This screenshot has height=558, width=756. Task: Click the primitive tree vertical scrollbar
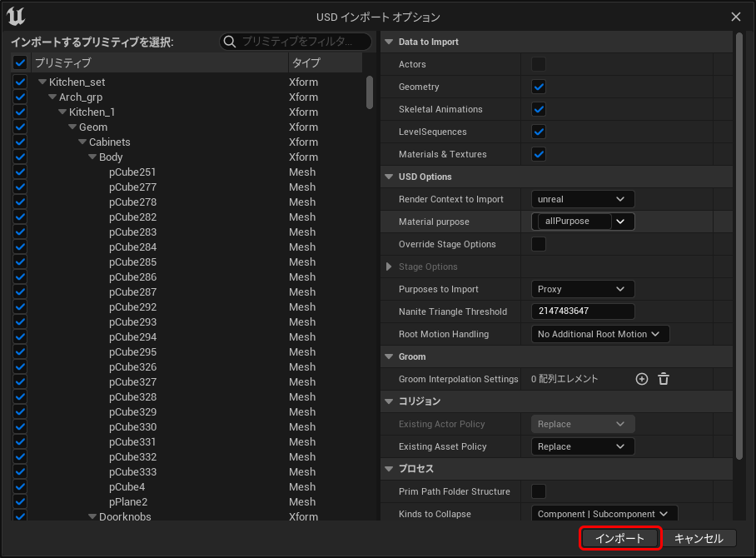[x=370, y=92]
